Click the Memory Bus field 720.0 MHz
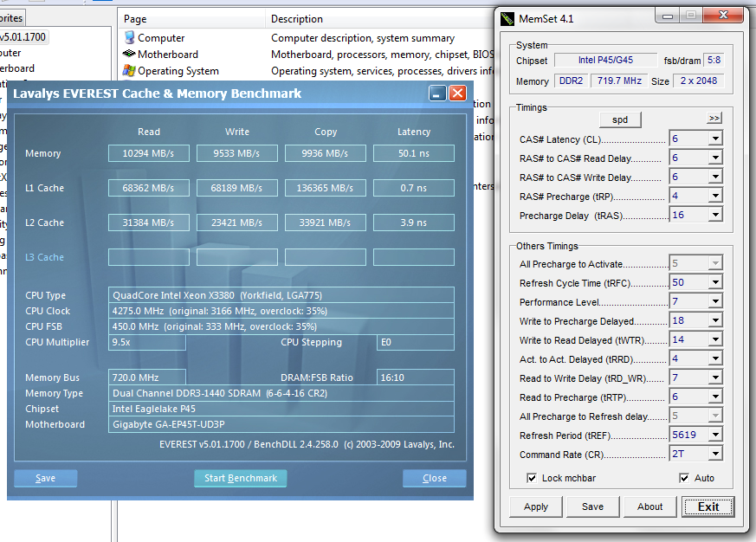756x542 pixels. [x=147, y=377]
